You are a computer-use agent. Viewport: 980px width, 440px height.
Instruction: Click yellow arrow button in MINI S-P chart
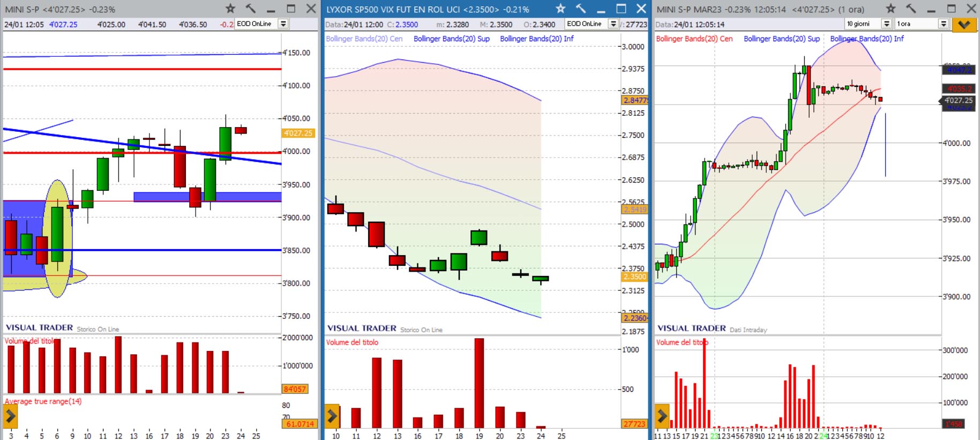[10, 416]
